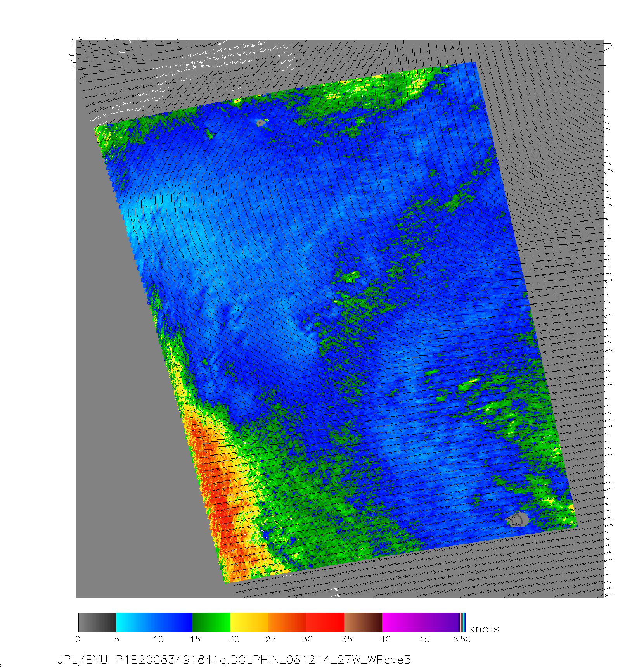Click the gray 0–5 knots colorbar segment
Image resolution: width=644 pixels, height=667 pixels.
click(97, 622)
